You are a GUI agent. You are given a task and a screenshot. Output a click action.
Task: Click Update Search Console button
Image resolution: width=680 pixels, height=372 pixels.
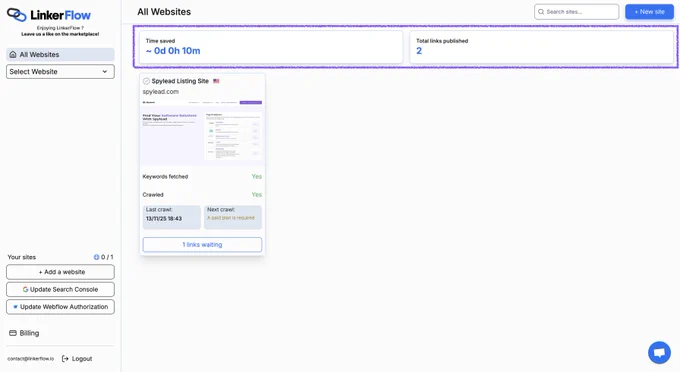tap(60, 289)
